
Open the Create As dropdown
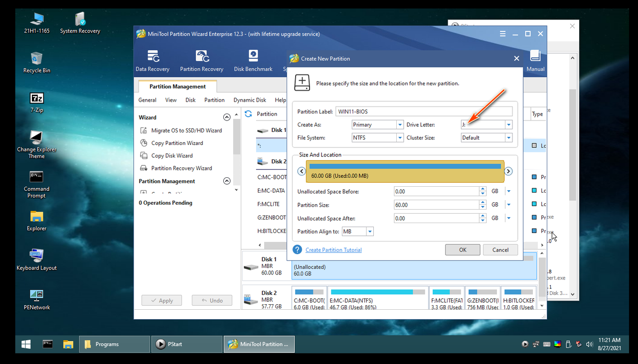(400, 125)
